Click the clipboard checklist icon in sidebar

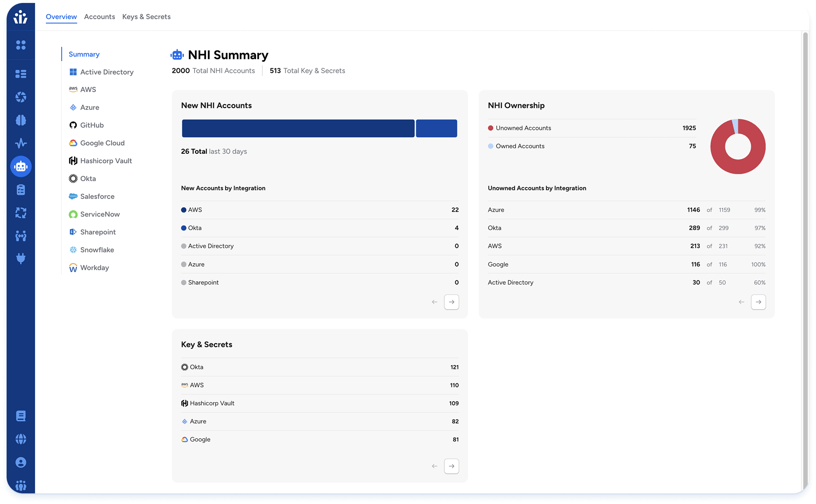[21, 190]
